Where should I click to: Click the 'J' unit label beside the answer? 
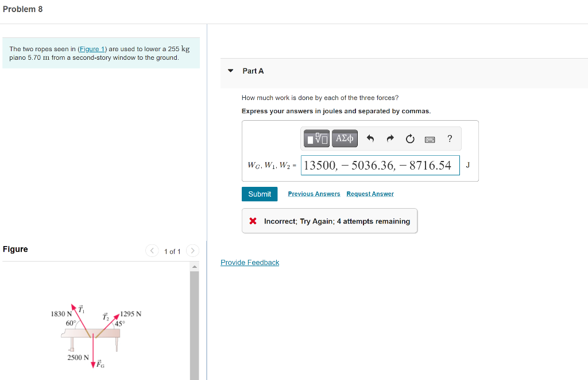pyautogui.click(x=467, y=165)
